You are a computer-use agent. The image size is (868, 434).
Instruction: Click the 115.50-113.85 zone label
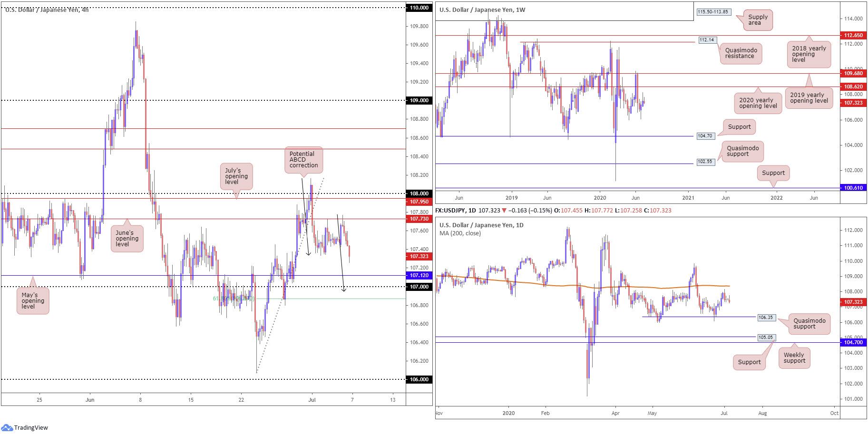713,12
